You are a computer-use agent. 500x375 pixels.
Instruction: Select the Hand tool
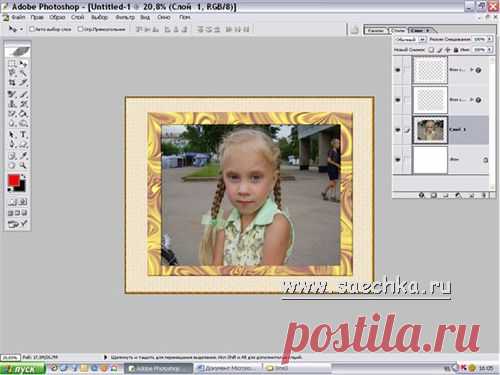tap(12, 165)
